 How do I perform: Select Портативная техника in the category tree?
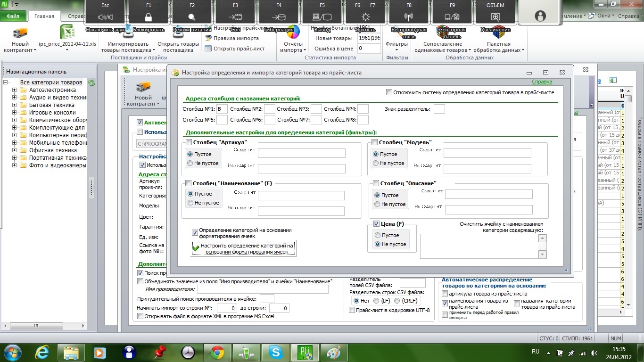pos(58,158)
